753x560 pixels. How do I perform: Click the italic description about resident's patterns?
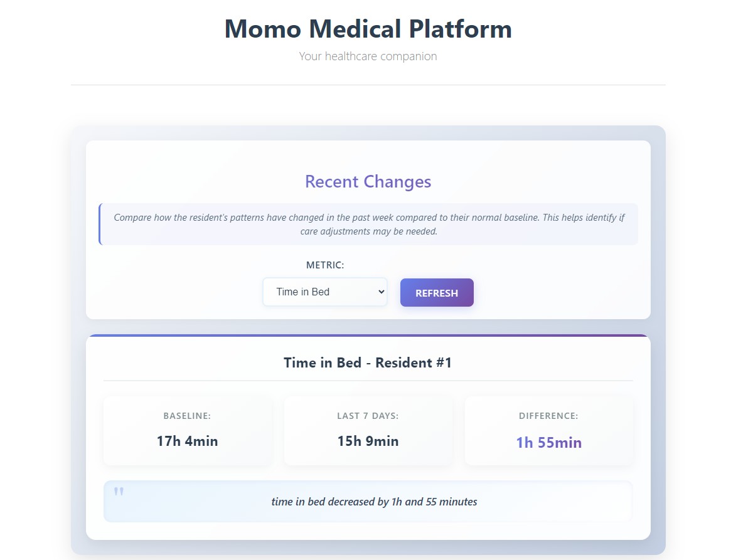(368, 225)
